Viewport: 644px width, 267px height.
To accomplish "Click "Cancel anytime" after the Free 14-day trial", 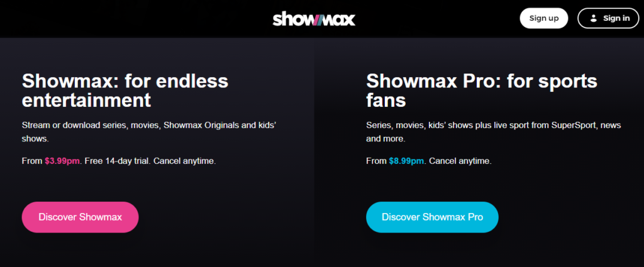I will (x=184, y=161).
